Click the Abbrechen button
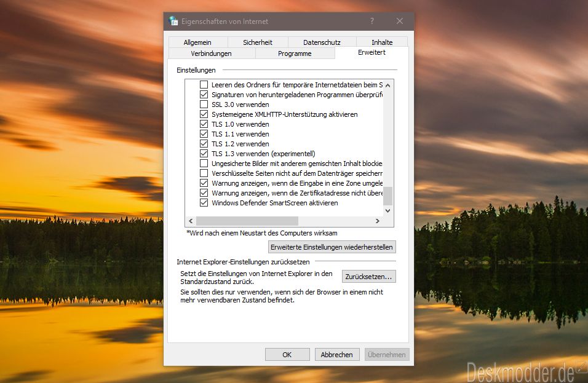This screenshot has height=383, width=588. pos(337,355)
